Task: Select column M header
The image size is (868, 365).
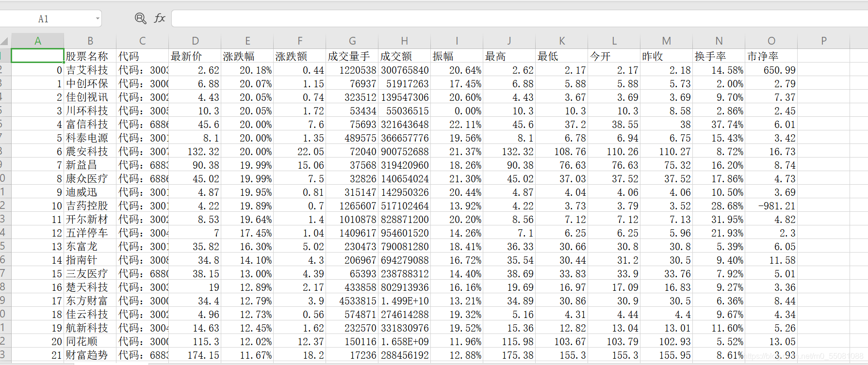Action: (x=667, y=41)
